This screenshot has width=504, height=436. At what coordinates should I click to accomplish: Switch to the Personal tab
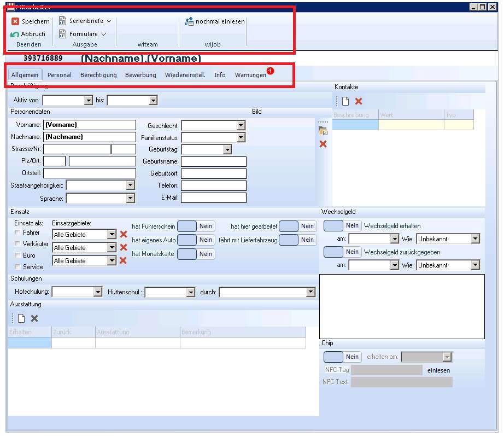click(59, 75)
